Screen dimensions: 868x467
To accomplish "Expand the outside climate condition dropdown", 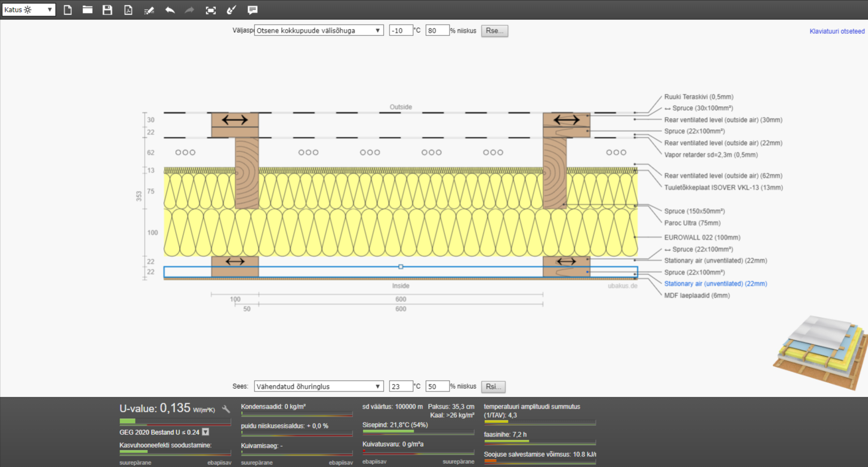I will tap(319, 31).
